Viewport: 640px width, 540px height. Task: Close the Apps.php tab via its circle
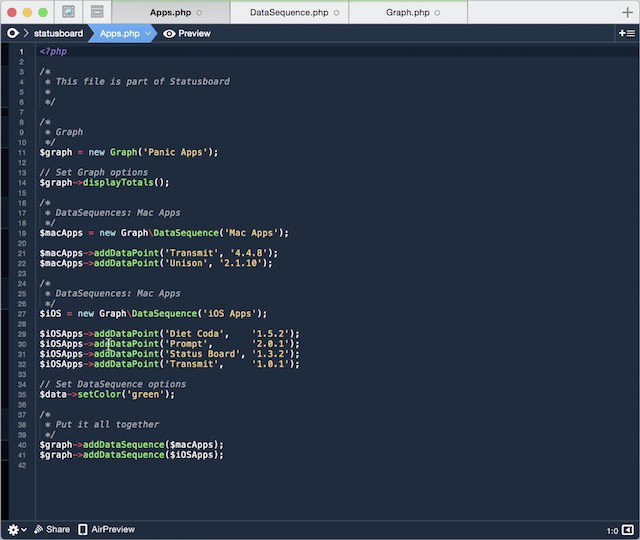click(199, 13)
